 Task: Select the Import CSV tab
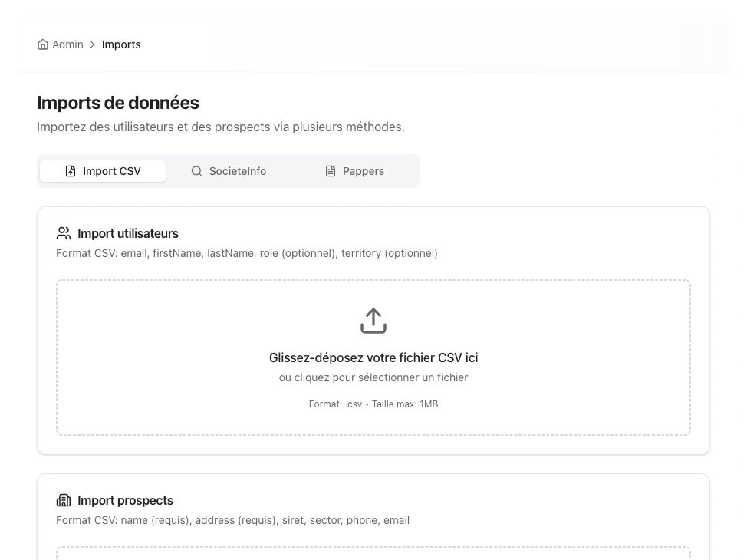click(x=103, y=171)
